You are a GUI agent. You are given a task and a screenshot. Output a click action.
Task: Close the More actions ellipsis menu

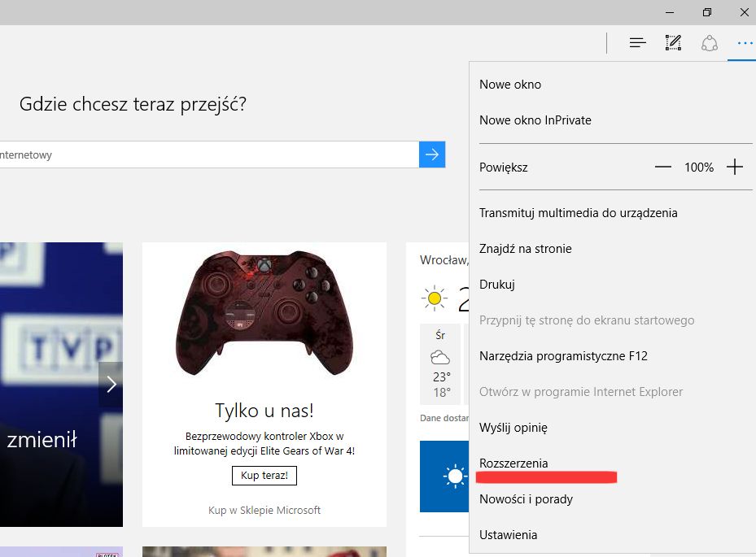pyautogui.click(x=745, y=43)
